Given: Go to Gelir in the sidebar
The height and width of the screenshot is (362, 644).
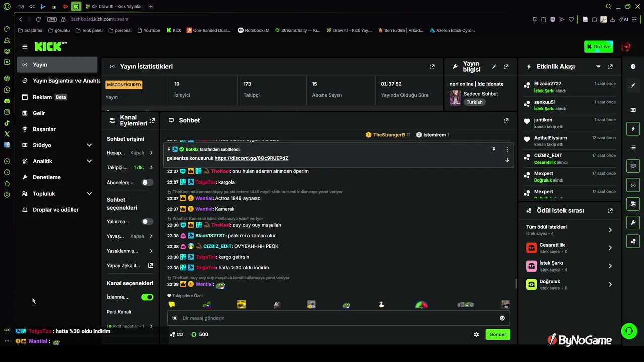Looking at the screenshot, I should point(57,113).
